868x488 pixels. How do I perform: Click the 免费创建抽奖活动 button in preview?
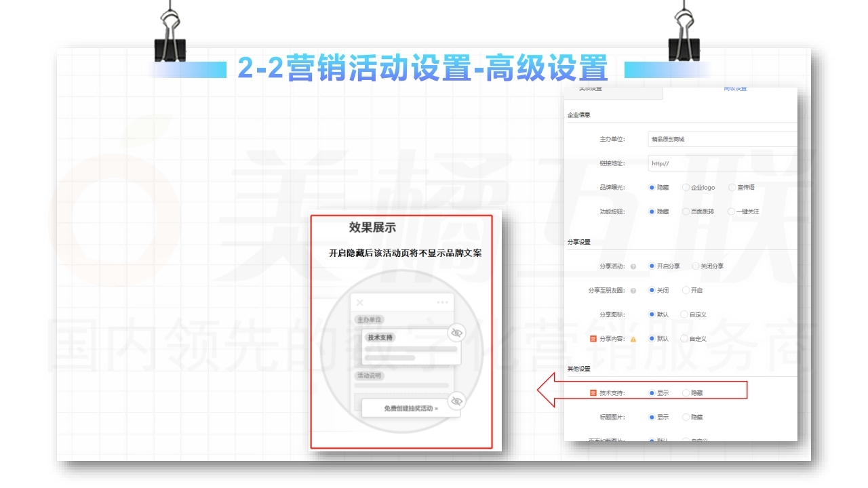[x=411, y=409]
